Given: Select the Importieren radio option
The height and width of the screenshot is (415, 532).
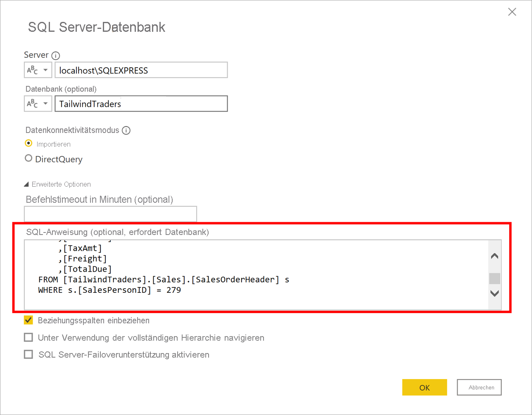Looking at the screenshot, I should [28, 144].
